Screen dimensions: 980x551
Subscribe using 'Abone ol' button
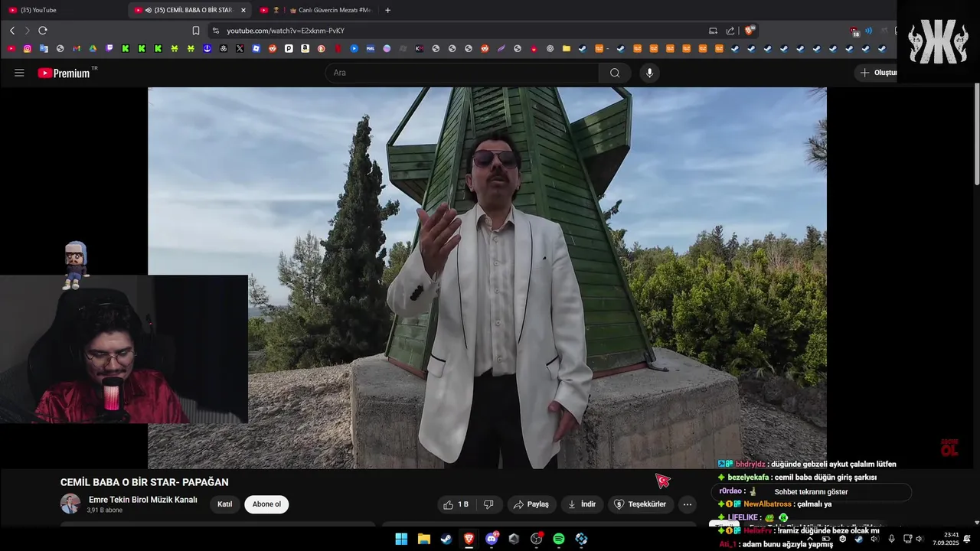point(266,504)
